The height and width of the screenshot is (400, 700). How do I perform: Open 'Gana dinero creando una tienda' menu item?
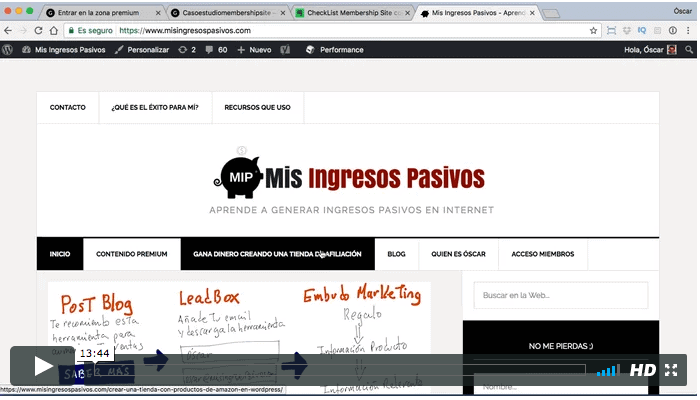point(277,254)
